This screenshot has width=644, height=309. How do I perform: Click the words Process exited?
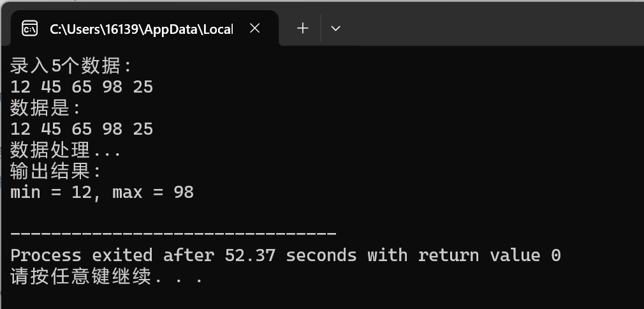pos(82,255)
